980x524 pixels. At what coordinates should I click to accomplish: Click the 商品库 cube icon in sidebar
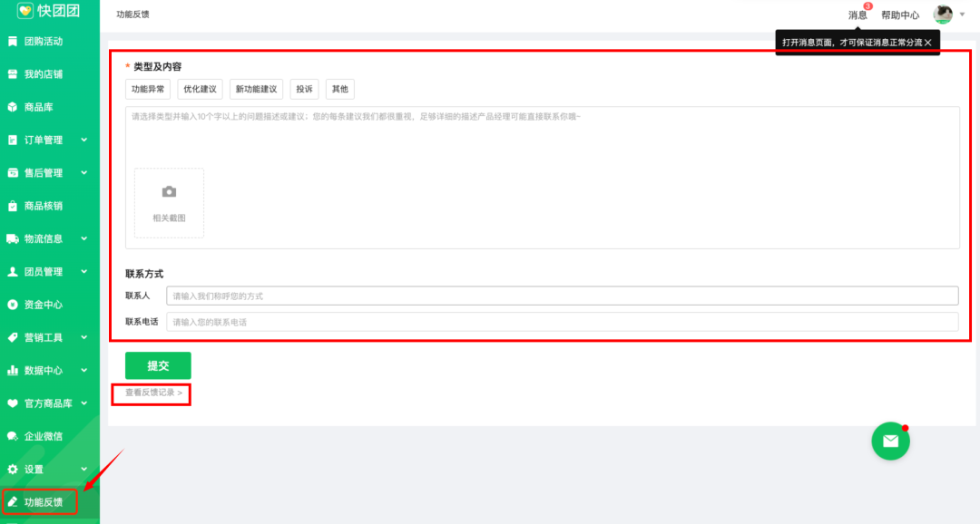pyautogui.click(x=13, y=107)
